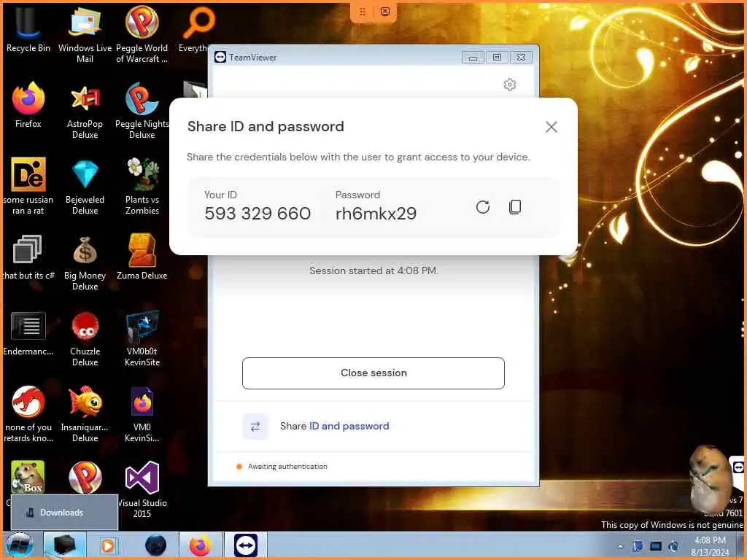Open the black folder taskbar icon
The height and width of the screenshot is (560, 747).
[64, 545]
